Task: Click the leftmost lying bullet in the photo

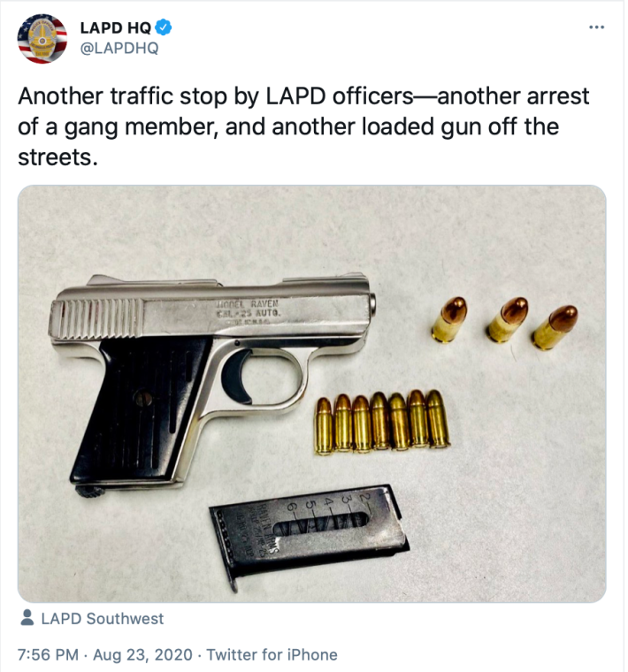Action: 453,320
